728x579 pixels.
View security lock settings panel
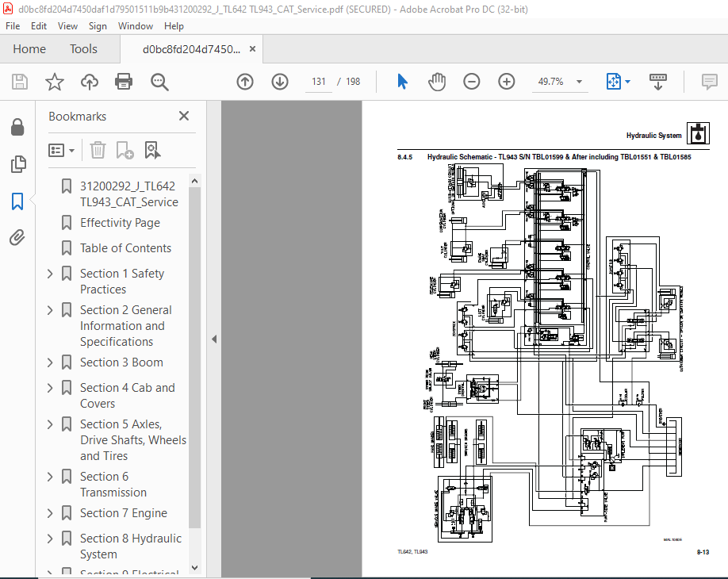click(x=17, y=127)
